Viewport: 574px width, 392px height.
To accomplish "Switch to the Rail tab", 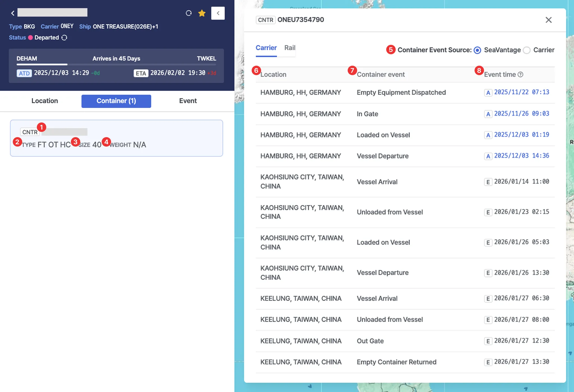I will click(290, 48).
